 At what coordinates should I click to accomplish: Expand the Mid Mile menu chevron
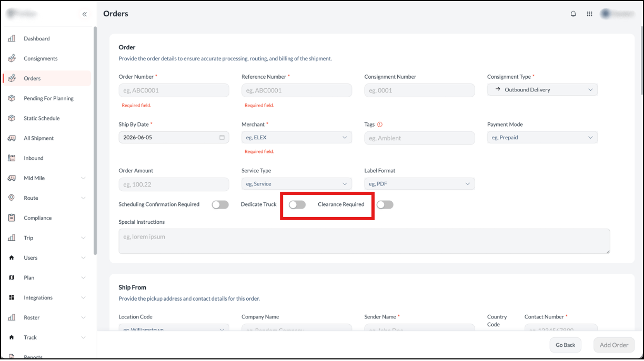tap(83, 178)
